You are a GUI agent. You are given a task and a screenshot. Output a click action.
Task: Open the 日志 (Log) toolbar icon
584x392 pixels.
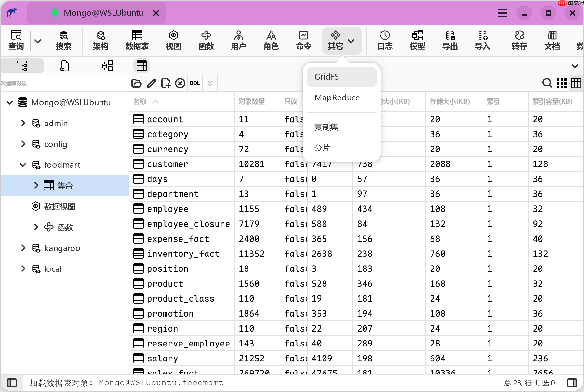point(385,41)
